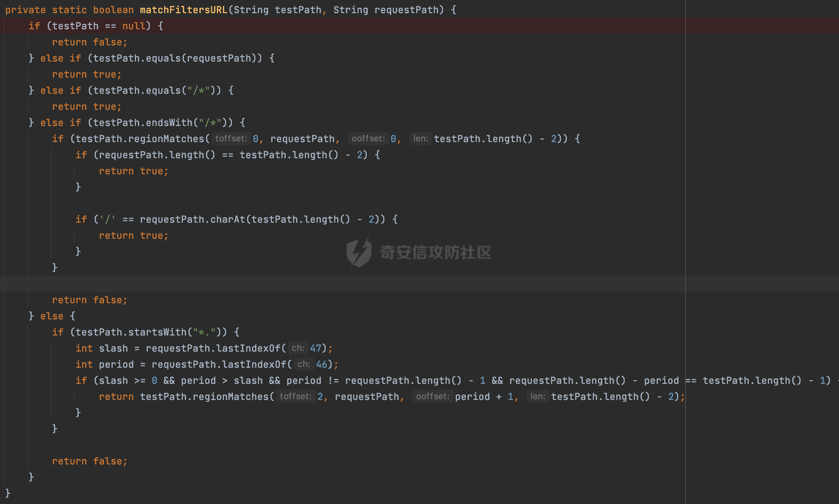This screenshot has width=839, height=504.
Task: Click '} else {' line
Action: [x=52, y=316]
